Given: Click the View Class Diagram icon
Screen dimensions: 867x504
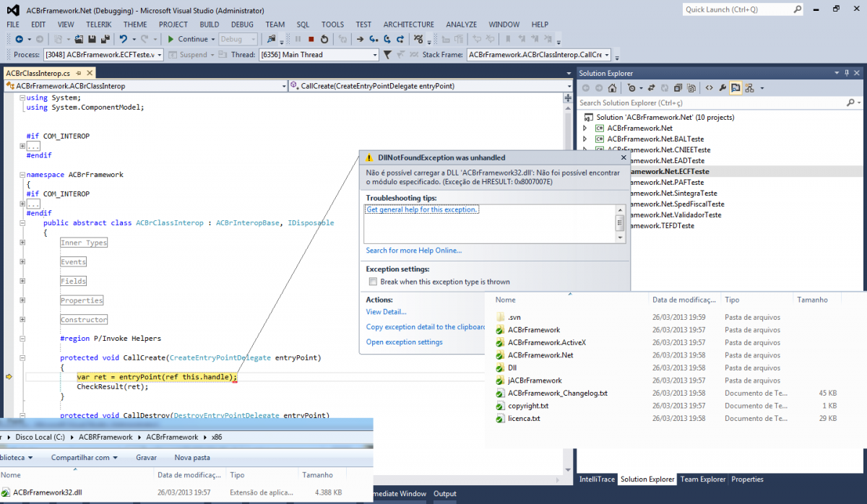Looking at the screenshot, I should [x=749, y=88].
